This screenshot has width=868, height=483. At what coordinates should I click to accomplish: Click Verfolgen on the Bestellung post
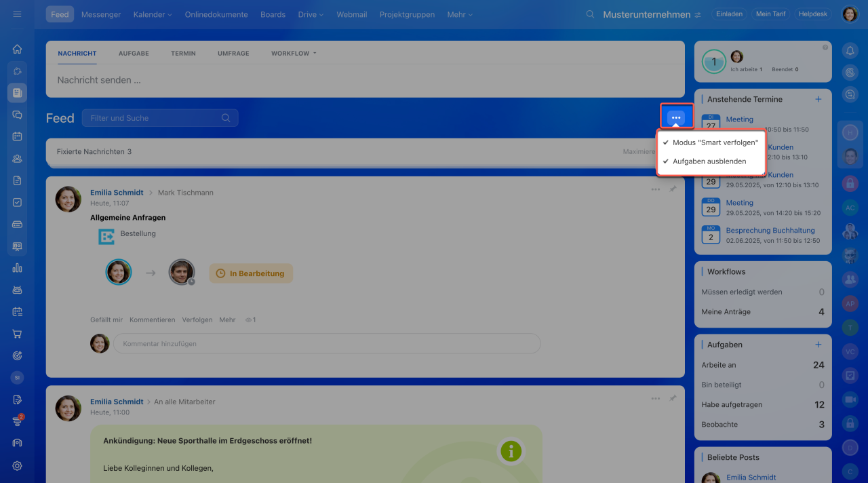point(197,320)
